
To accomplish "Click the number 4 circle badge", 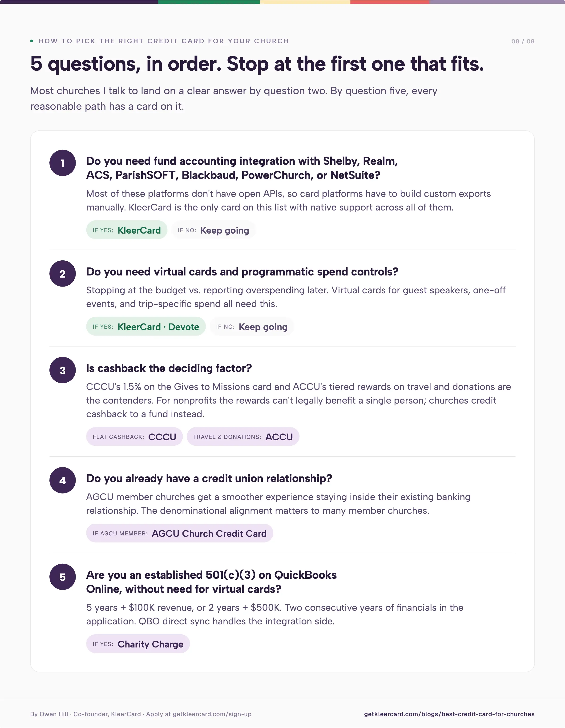I will pos(63,480).
